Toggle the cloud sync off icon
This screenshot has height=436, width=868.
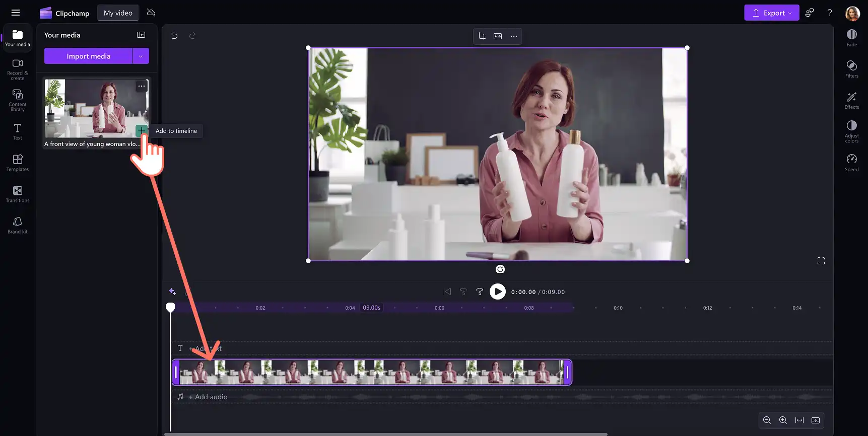(x=151, y=13)
